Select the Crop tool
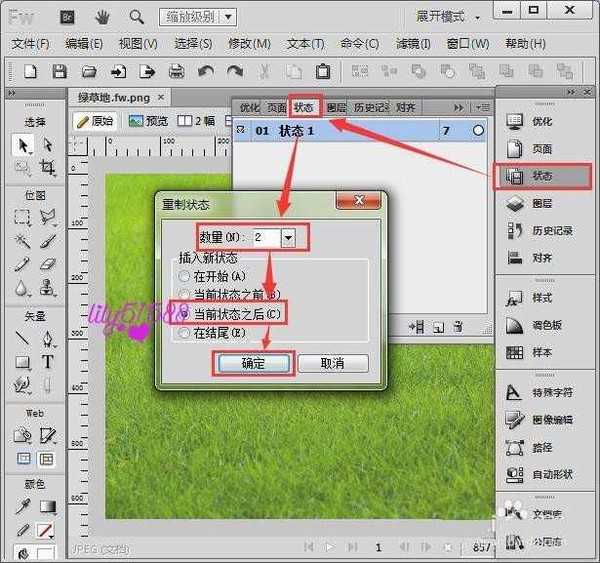This screenshot has width=600, height=563. coord(47,169)
